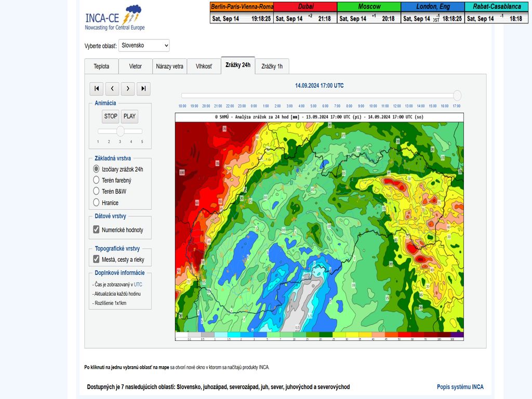Stop the animation

(110, 116)
